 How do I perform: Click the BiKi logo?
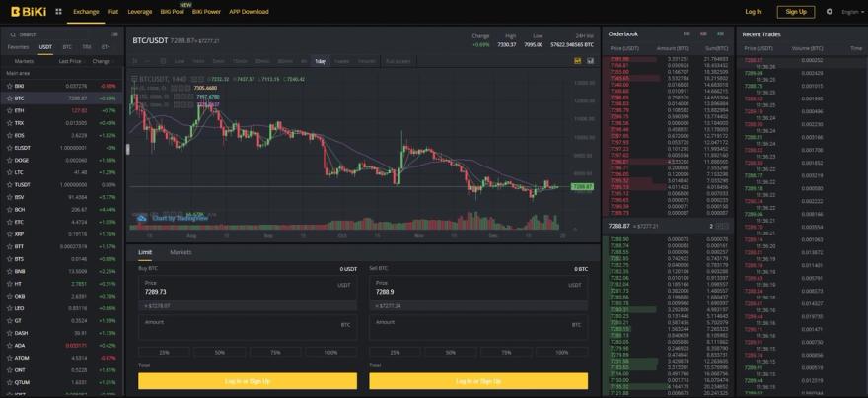pyautogui.click(x=29, y=11)
